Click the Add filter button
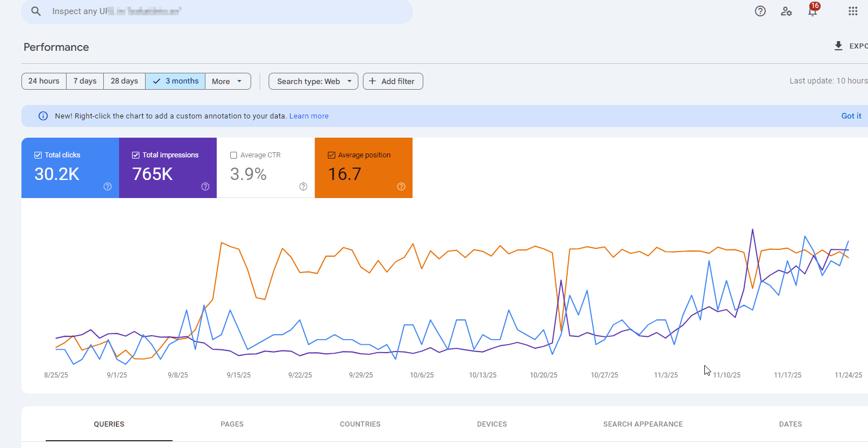Viewport: 868px width, 448px height. click(x=392, y=81)
